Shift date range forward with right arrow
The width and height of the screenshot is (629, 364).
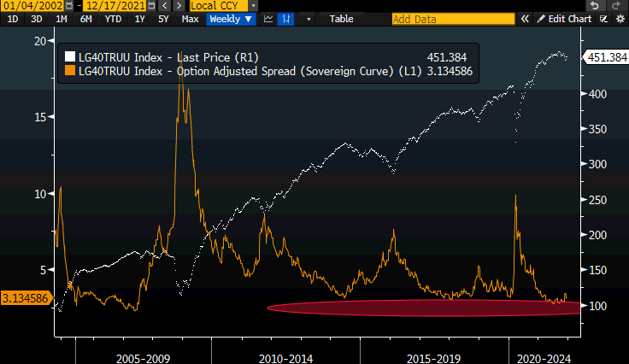[x=179, y=6]
